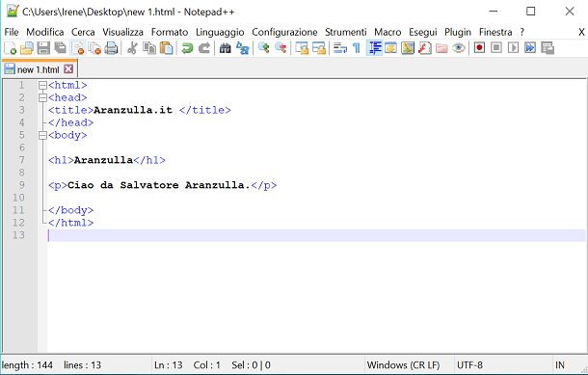This screenshot has height=375, width=588.
Task: Click the UTF-8 encoding status entry
Action: 469,365
